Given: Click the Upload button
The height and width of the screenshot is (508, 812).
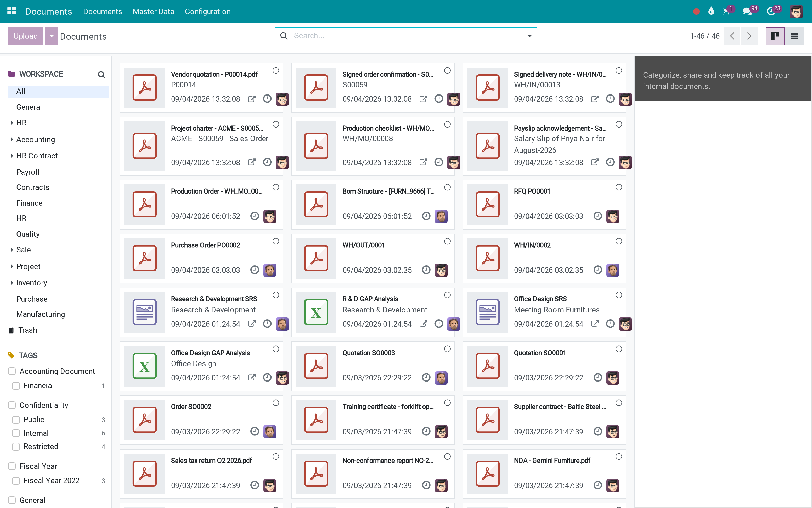Looking at the screenshot, I should pyautogui.click(x=25, y=36).
